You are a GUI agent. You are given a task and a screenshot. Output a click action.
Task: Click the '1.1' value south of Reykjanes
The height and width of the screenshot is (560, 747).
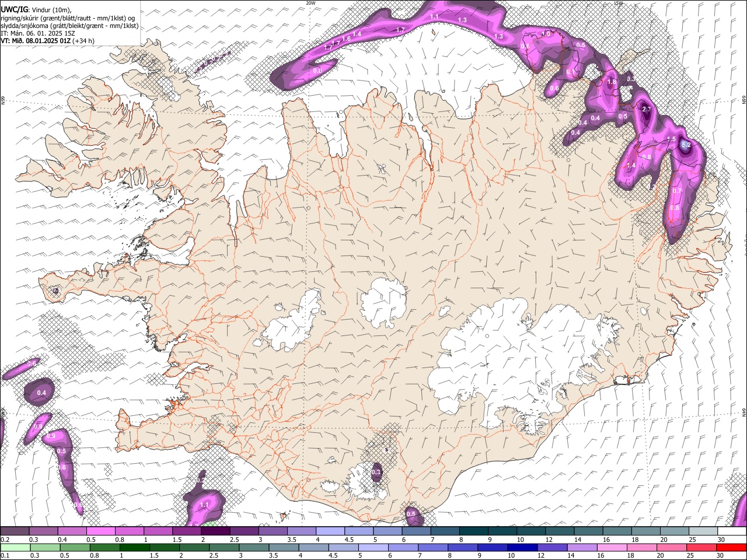[x=204, y=505]
